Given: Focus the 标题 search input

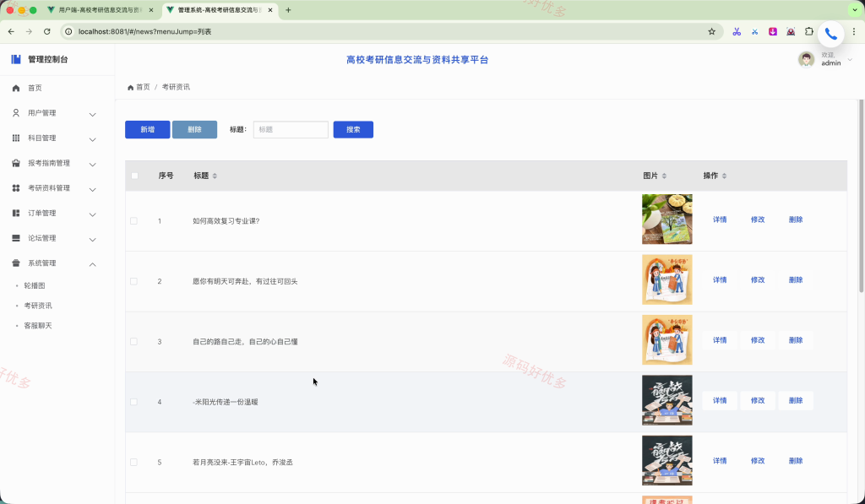Looking at the screenshot, I should coord(291,129).
